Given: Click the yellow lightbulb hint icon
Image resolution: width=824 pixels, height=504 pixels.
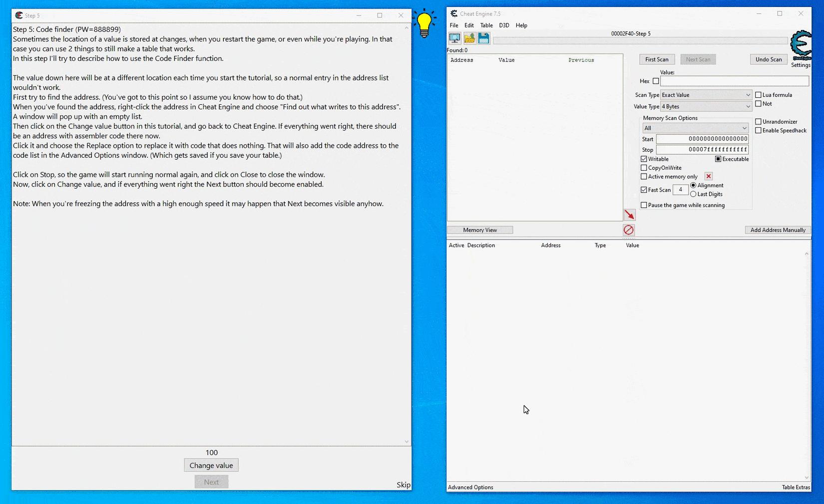Looking at the screenshot, I should pos(424,23).
